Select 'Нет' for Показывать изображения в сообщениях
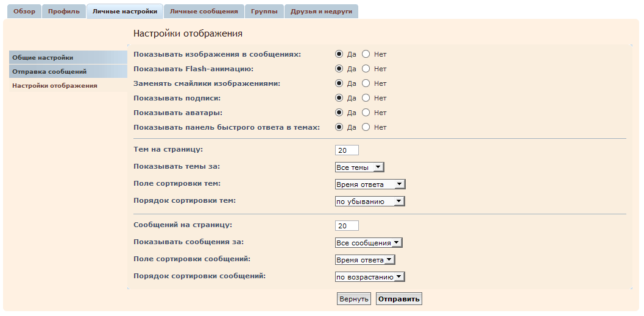The height and width of the screenshot is (316, 644). point(366,54)
